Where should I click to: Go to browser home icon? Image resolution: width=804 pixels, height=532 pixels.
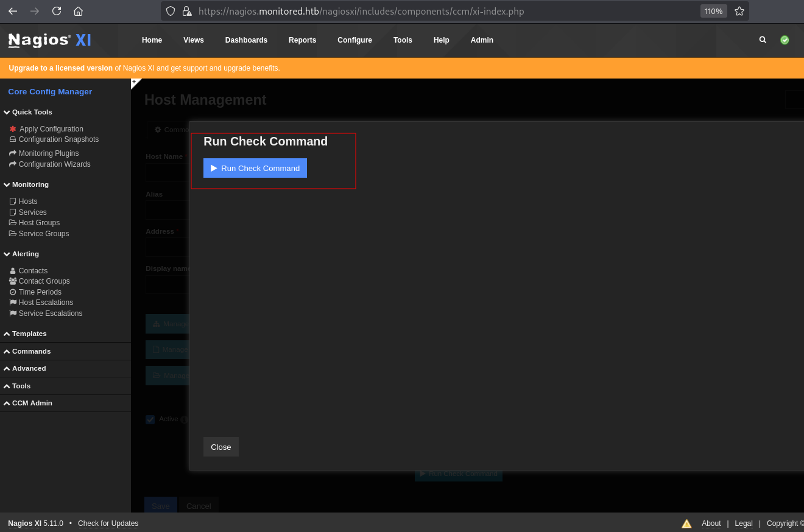[x=78, y=11]
